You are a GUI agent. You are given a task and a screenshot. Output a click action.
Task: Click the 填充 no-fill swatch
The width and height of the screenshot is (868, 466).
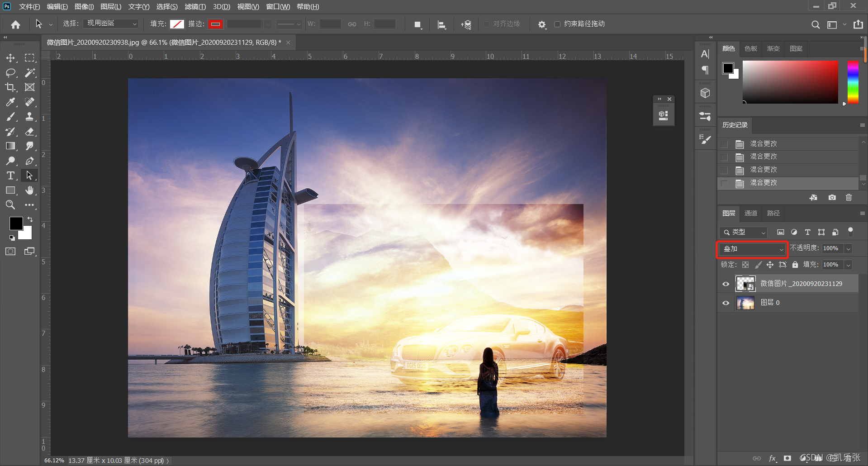pyautogui.click(x=177, y=24)
